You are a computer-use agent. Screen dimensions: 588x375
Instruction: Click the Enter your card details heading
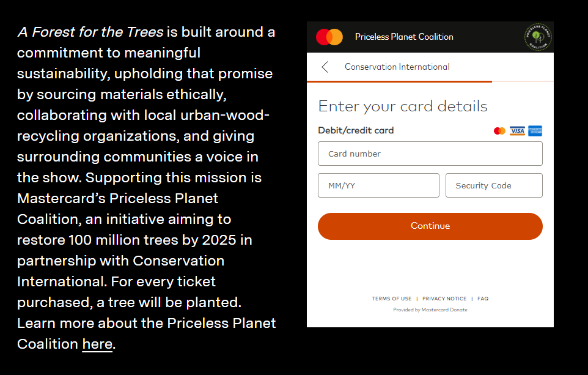click(402, 106)
